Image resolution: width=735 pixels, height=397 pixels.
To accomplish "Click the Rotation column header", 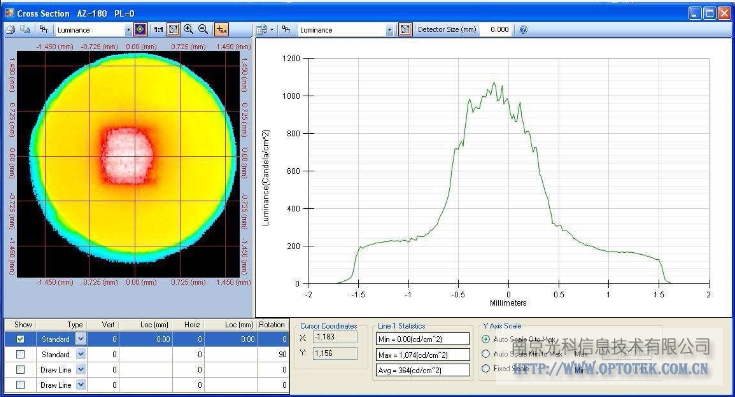I will 272,324.
